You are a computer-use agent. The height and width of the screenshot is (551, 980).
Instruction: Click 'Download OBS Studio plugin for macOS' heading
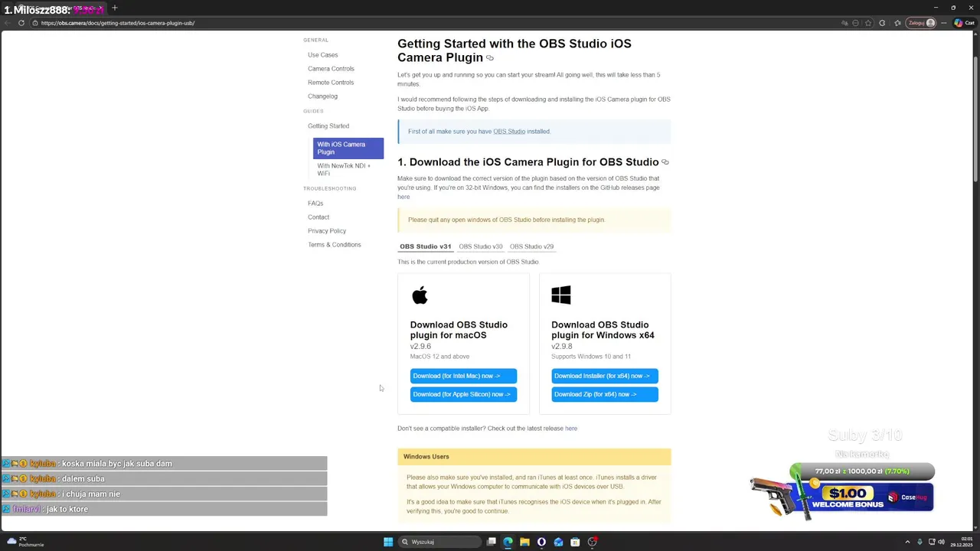459,330
